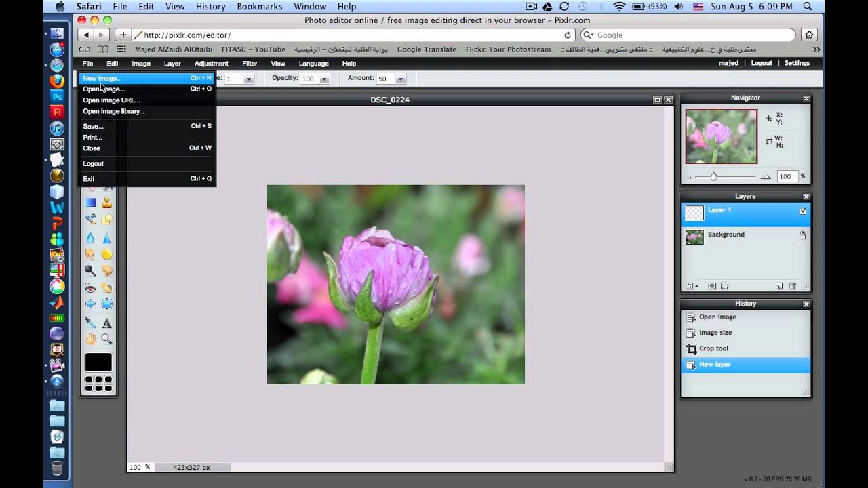The width and height of the screenshot is (868, 488).
Task: Delete layer using trash icon
Action: click(x=792, y=286)
